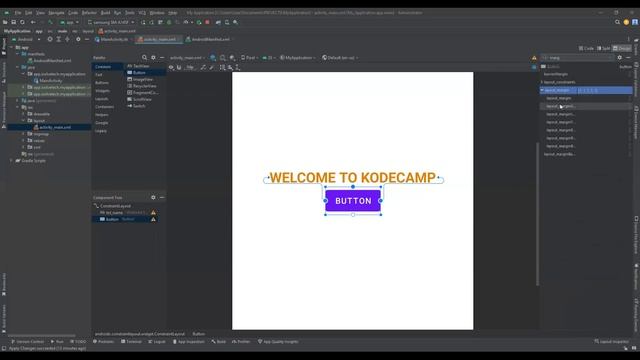Click the Palette settings gear icon

tap(153, 58)
